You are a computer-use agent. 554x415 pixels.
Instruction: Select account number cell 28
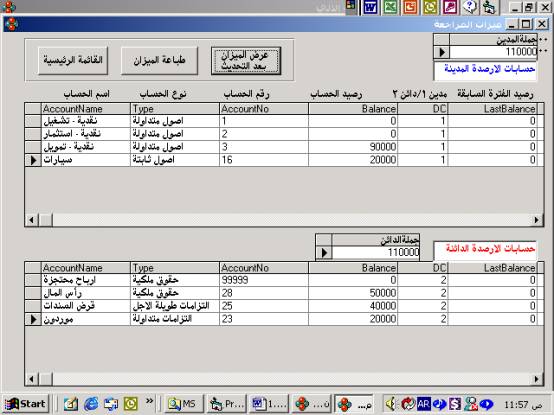pyautogui.click(x=264, y=293)
